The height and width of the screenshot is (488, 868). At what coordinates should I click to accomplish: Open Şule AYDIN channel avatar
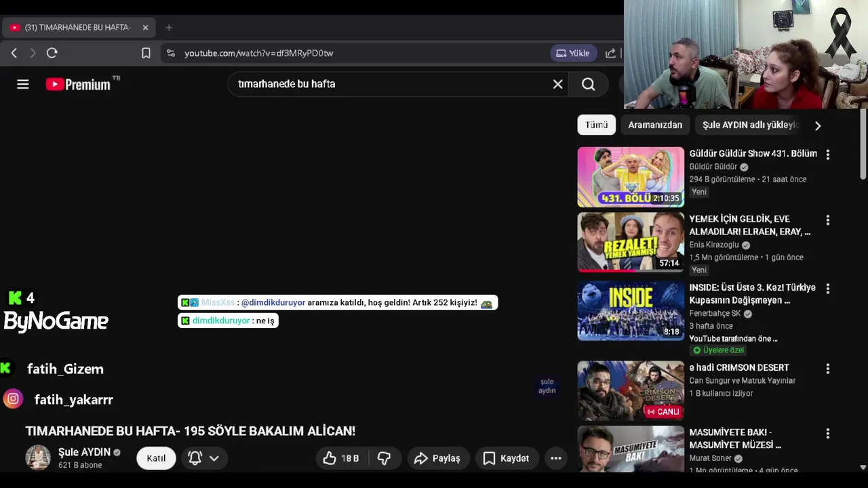click(x=38, y=457)
